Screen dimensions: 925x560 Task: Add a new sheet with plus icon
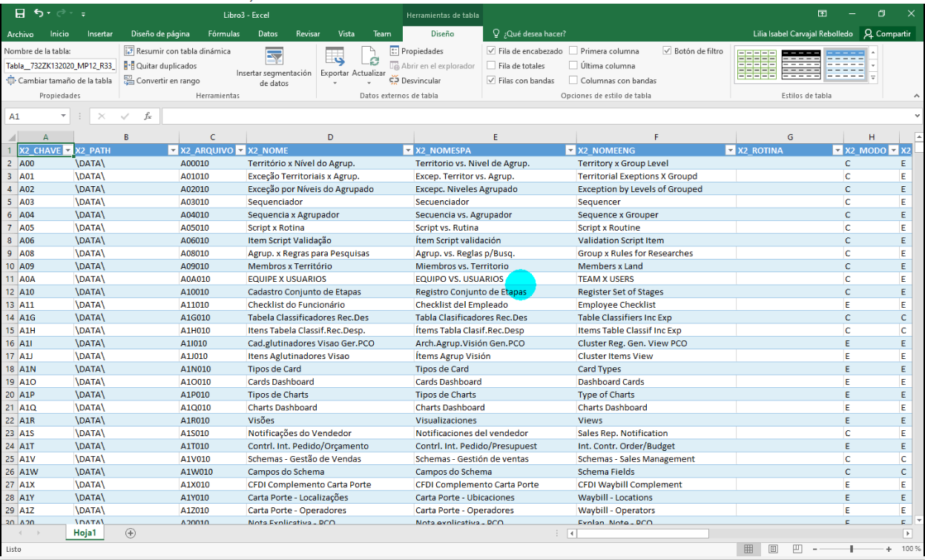click(x=131, y=533)
